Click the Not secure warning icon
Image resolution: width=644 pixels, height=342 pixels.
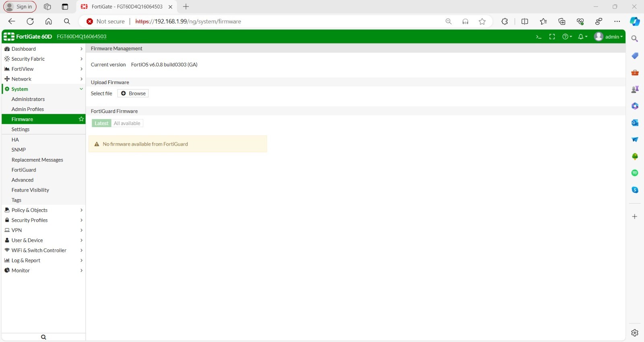[90, 21]
